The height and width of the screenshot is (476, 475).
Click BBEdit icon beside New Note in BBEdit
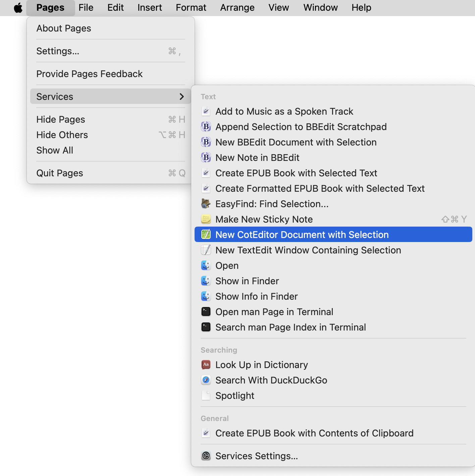pyautogui.click(x=206, y=158)
